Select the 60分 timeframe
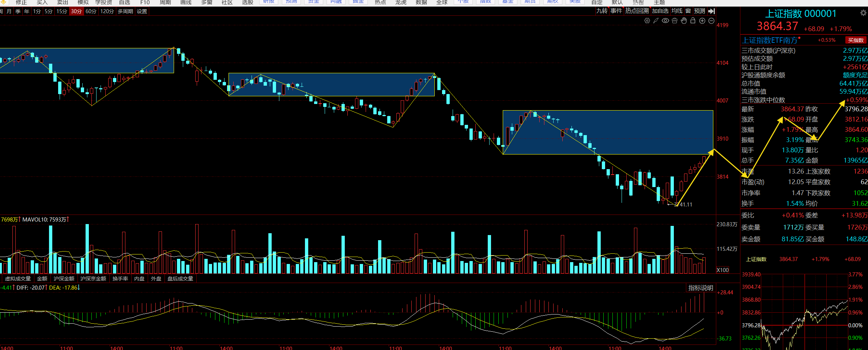The width and height of the screenshot is (868, 350). [x=91, y=11]
